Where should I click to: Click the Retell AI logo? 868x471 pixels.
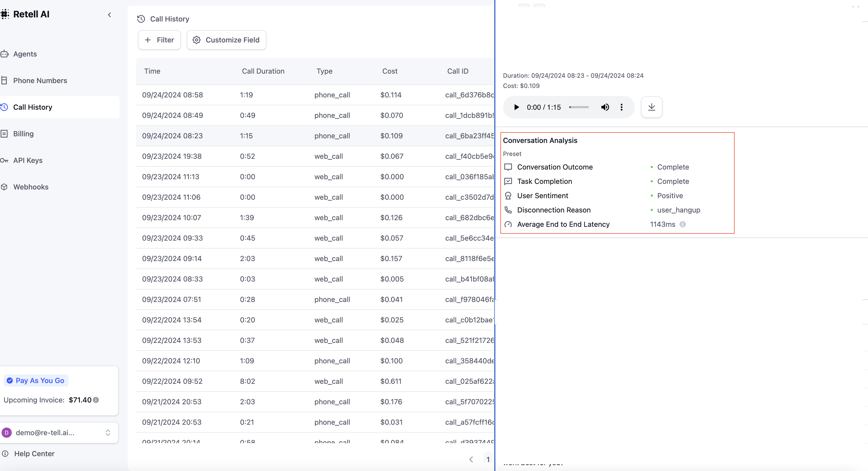click(x=26, y=14)
